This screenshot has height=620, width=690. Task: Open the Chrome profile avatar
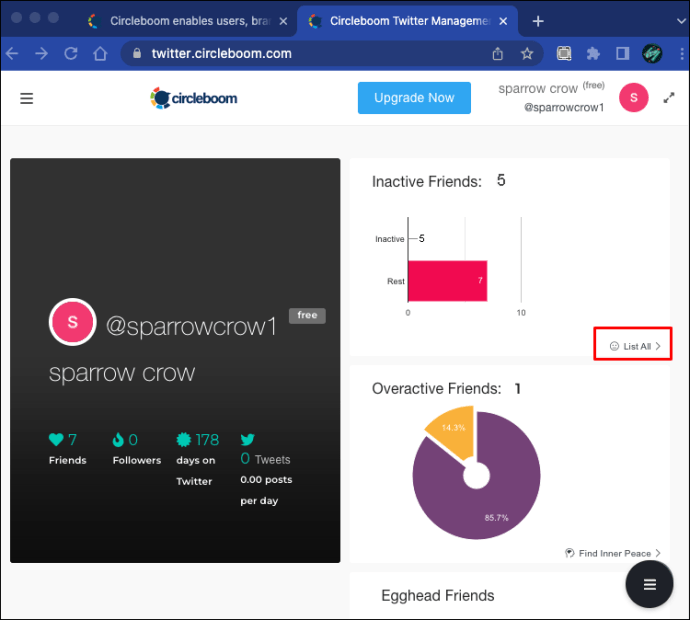pos(652,54)
